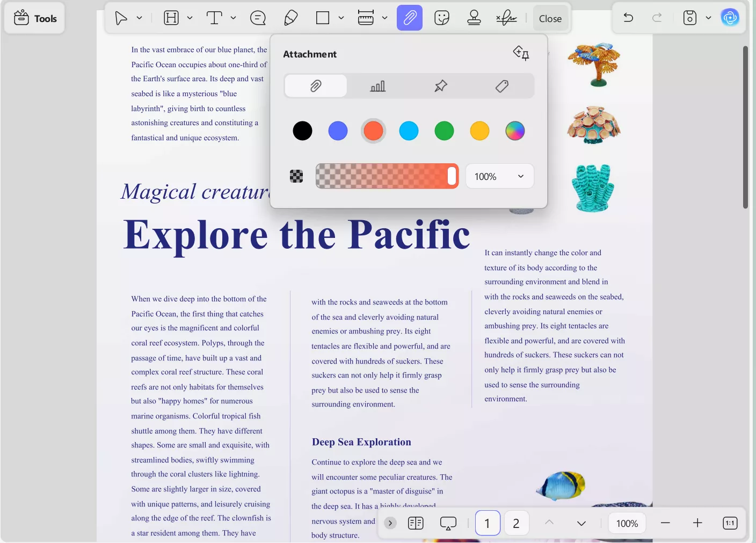Click the vertical scrollbar thumb
The height and width of the screenshot is (543, 756).
[x=745, y=127]
